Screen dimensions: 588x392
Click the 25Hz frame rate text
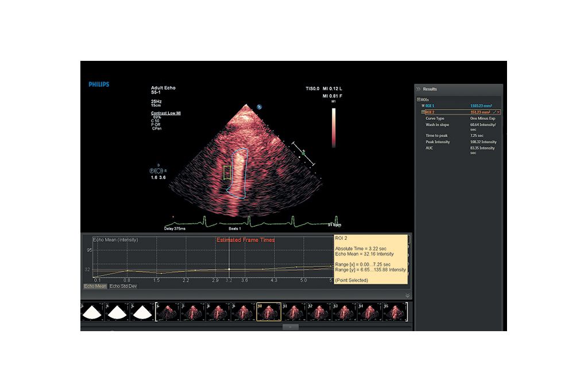pyautogui.click(x=156, y=101)
